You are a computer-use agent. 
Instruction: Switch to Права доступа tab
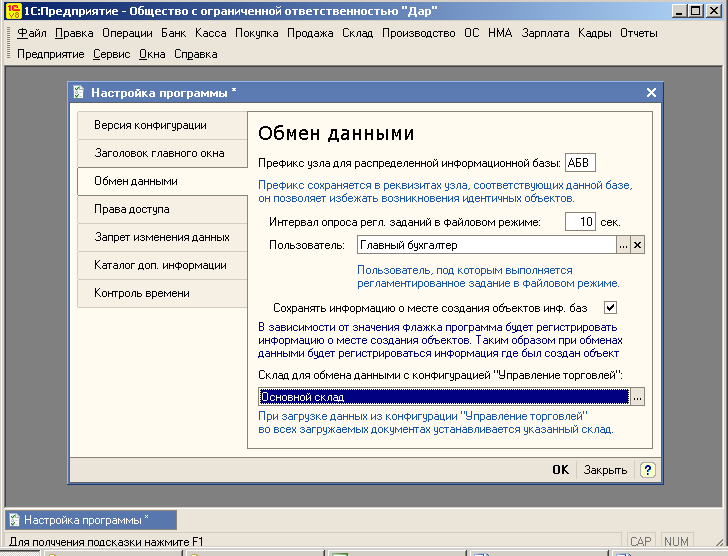tap(162, 209)
